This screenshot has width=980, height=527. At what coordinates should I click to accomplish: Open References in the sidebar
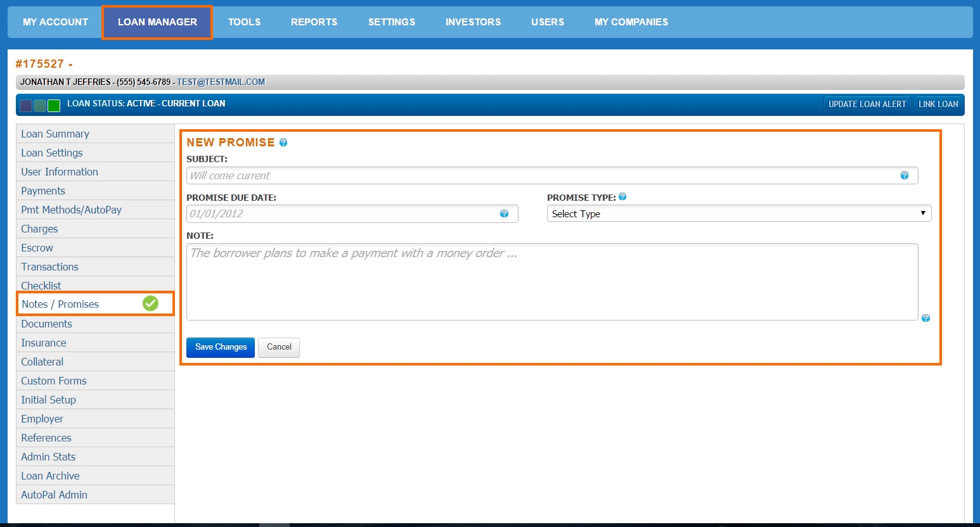[95, 438]
